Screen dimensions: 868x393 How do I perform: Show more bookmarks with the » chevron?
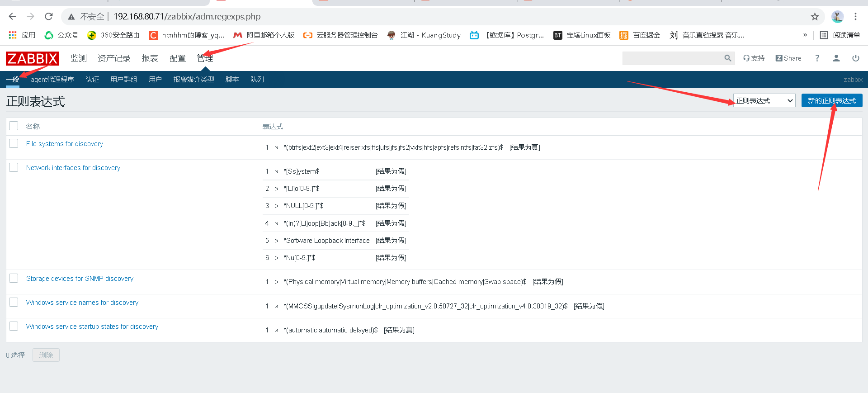click(x=805, y=35)
